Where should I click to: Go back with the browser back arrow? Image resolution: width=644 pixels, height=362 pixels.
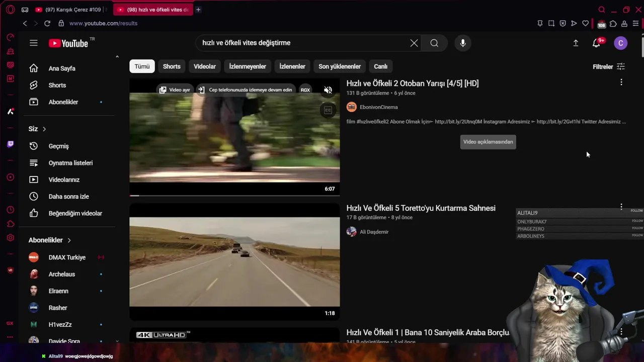[x=25, y=23]
